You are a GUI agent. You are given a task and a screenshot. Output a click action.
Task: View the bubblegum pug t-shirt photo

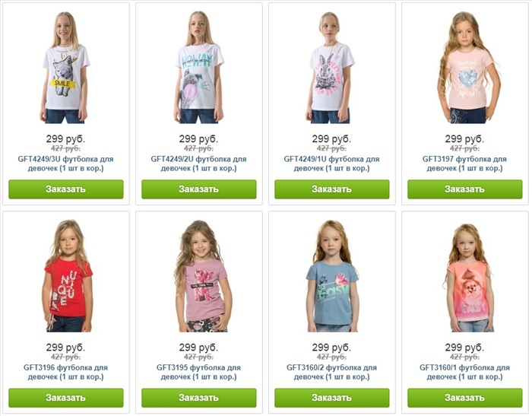[199, 67]
